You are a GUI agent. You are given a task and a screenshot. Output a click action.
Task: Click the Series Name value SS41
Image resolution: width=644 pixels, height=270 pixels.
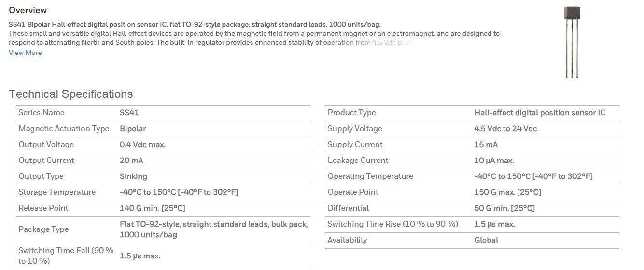point(129,112)
